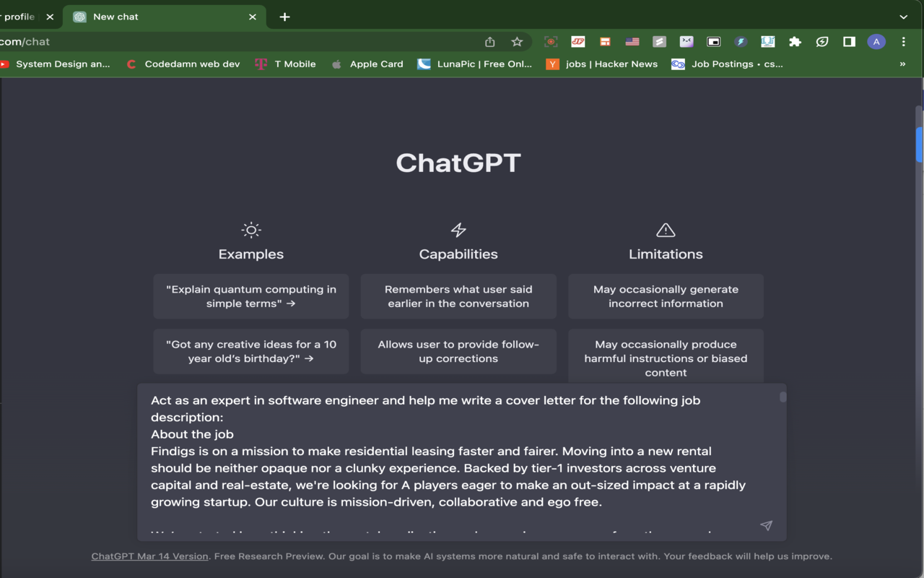This screenshot has height=578, width=924.
Task: Click the red screen capture extension icon
Action: pos(551,41)
